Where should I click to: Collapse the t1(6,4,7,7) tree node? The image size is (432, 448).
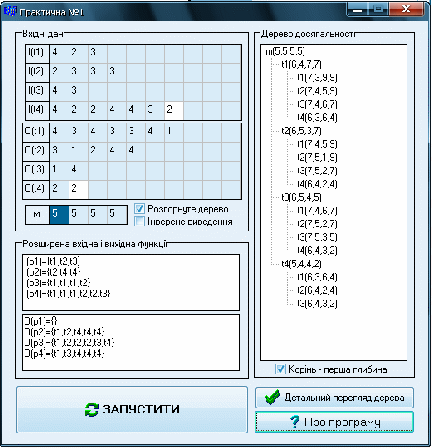click(x=301, y=64)
